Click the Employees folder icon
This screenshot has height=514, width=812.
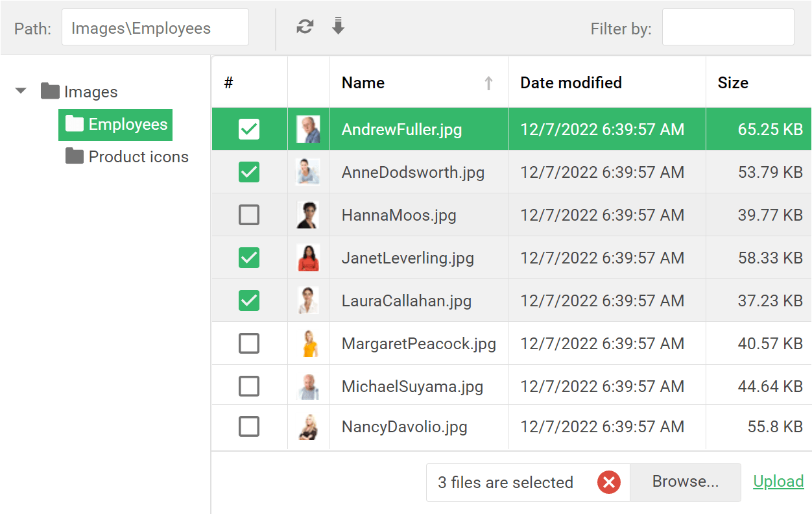click(75, 124)
